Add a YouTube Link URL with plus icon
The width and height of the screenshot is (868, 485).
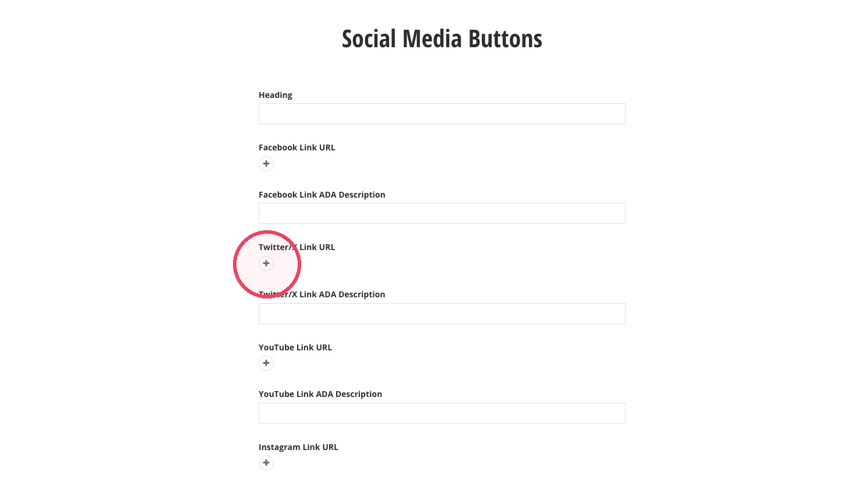[266, 363]
